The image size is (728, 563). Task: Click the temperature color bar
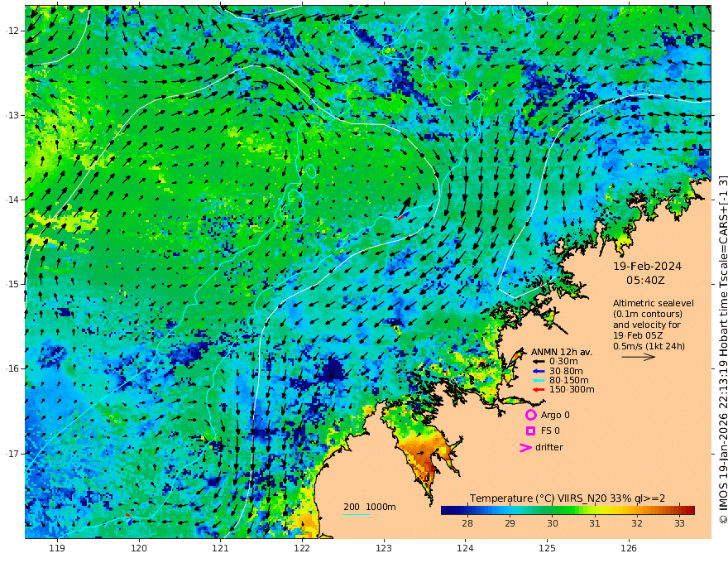coord(568,511)
